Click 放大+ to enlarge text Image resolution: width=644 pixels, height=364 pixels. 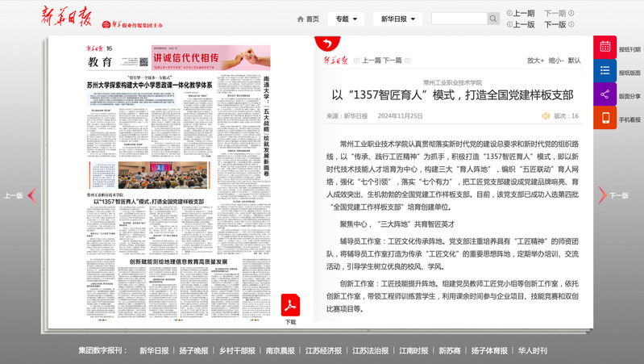click(535, 60)
